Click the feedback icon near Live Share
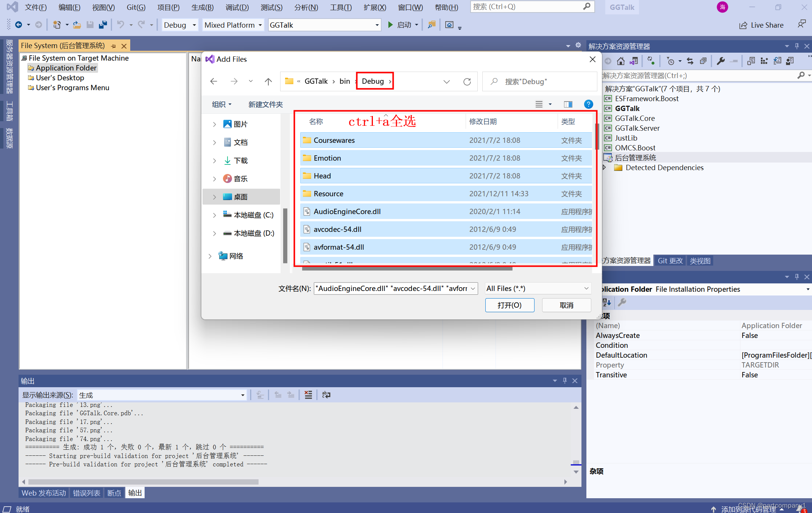Screen dimensions: 812x513 click(x=802, y=24)
